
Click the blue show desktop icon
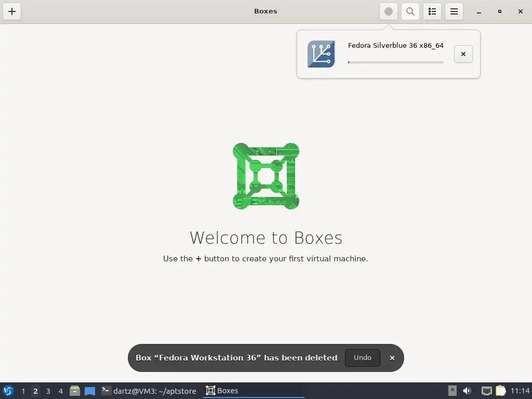[x=89, y=391]
